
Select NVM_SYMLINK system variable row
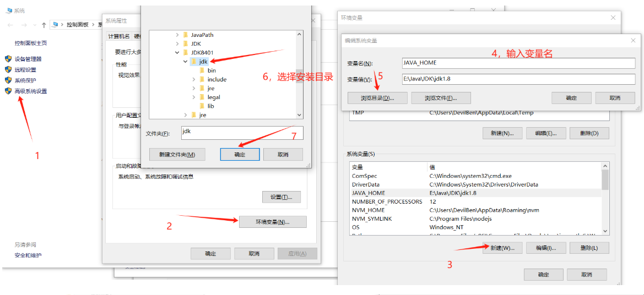[x=475, y=218]
